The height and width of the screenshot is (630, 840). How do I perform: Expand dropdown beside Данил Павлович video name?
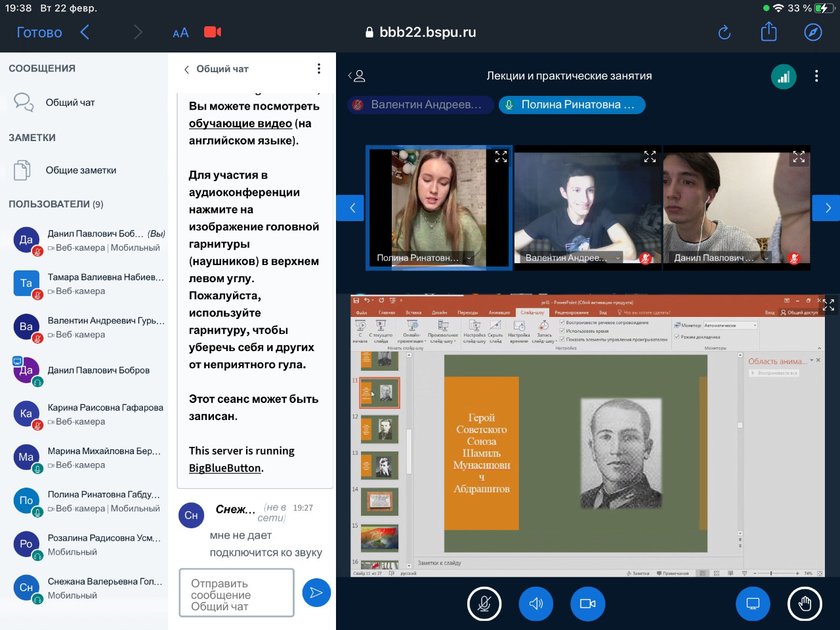pos(766,259)
